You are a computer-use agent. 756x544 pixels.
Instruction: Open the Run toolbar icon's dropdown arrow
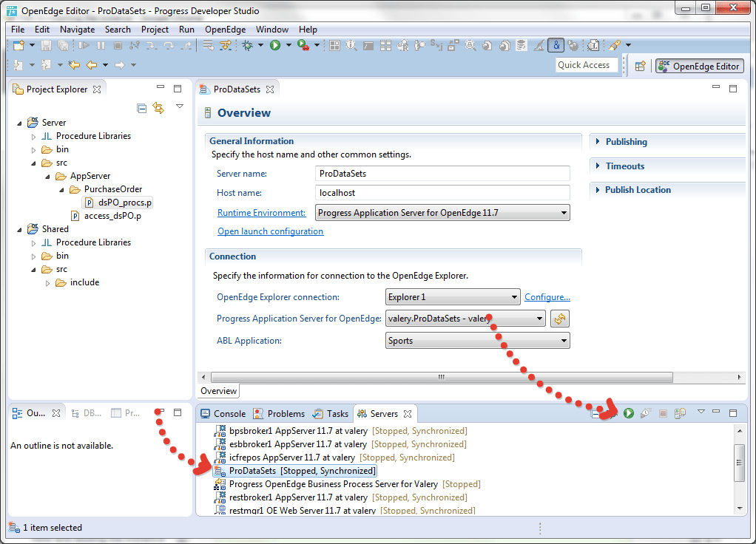coord(288,45)
